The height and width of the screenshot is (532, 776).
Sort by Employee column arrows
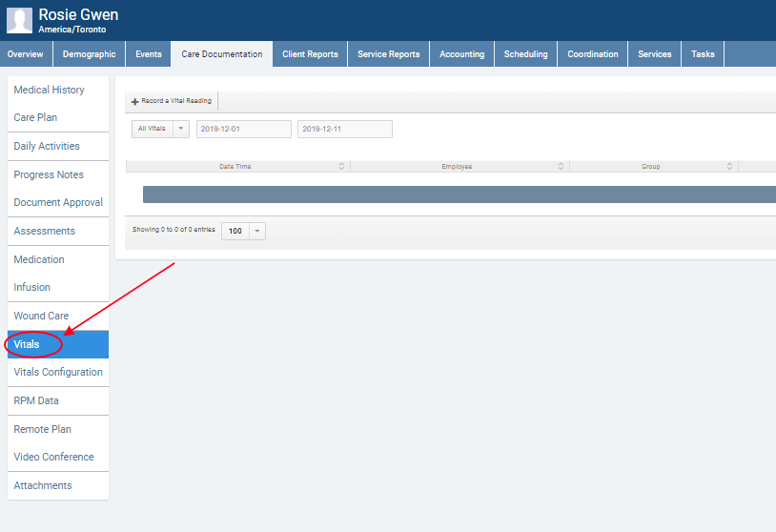561,167
